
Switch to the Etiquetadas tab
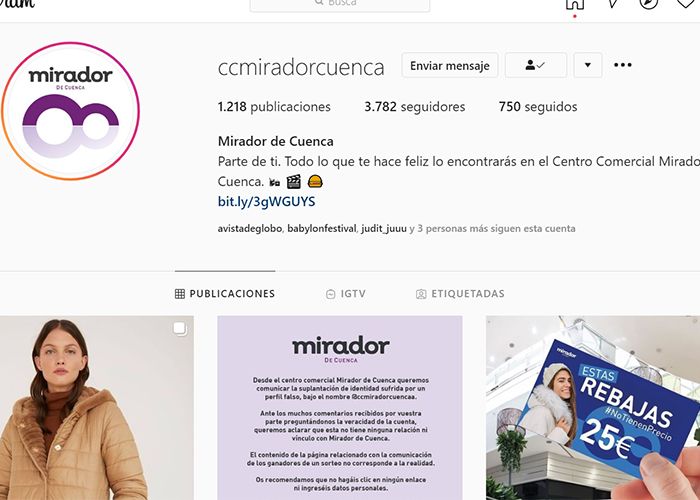click(x=460, y=294)
